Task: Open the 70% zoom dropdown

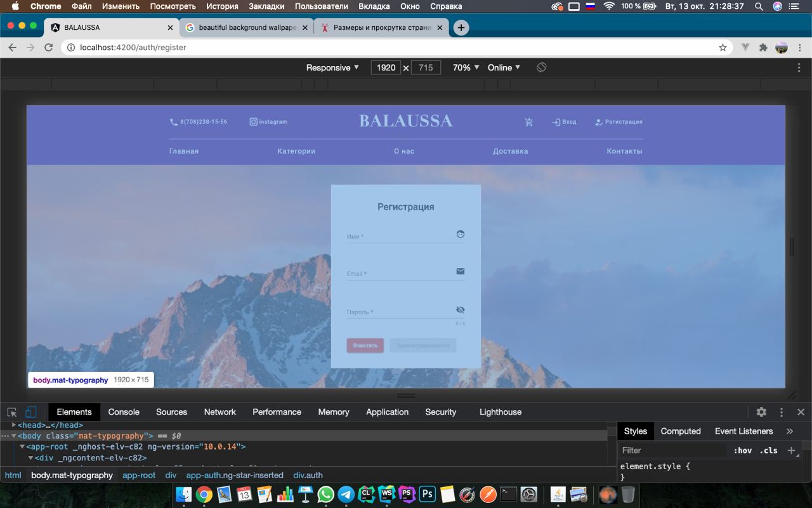Action: tap(466, 67)
